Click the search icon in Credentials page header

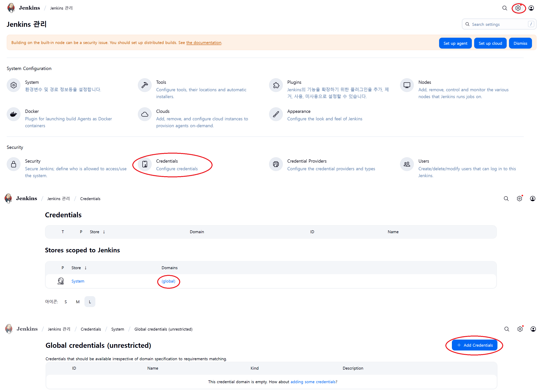(x=506, y=198)
